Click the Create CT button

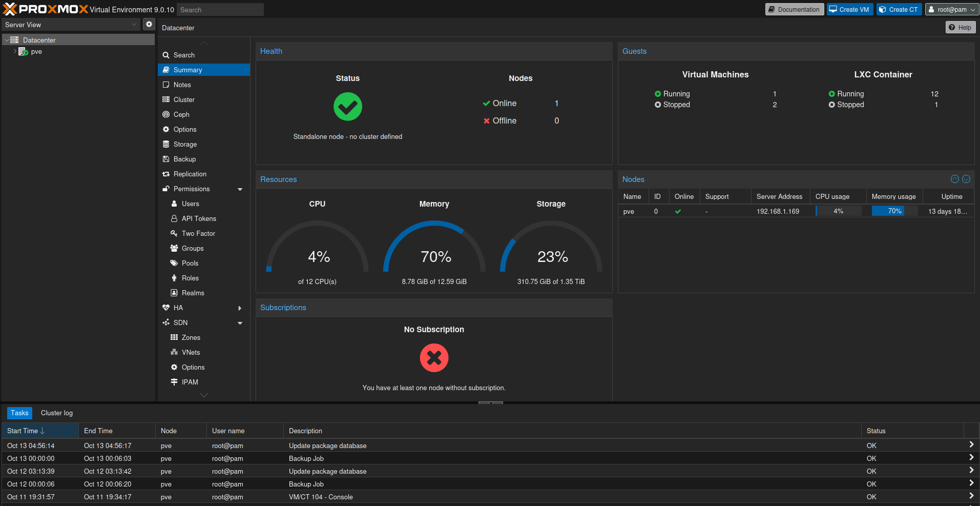pos(899,9)
